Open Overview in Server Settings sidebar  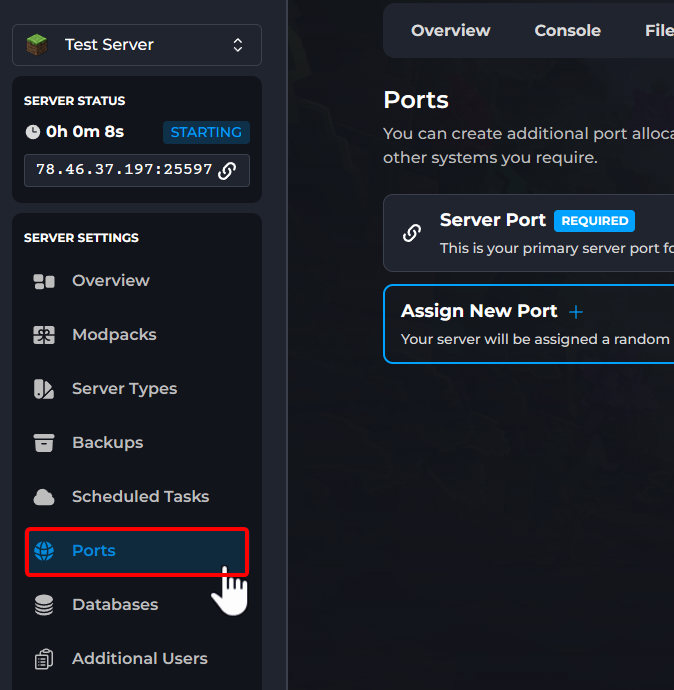pyautogui.click(x=137, y=281)
